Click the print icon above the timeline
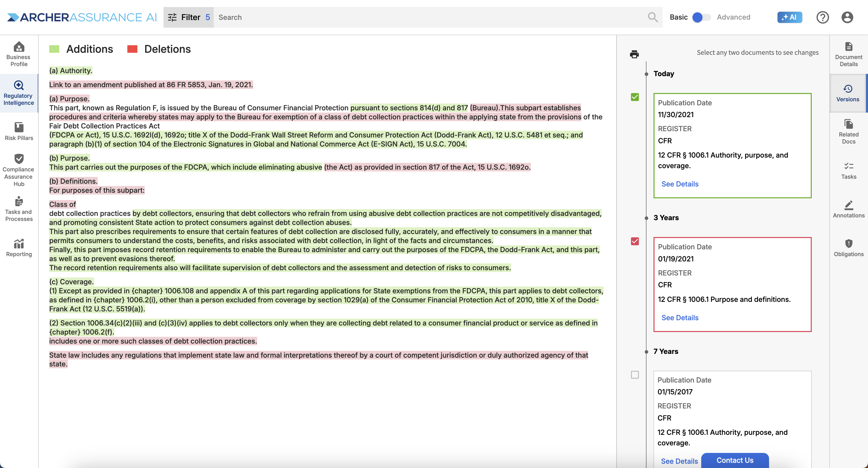Viewport: 868px width, 468px height. click(x=634, y=54)
